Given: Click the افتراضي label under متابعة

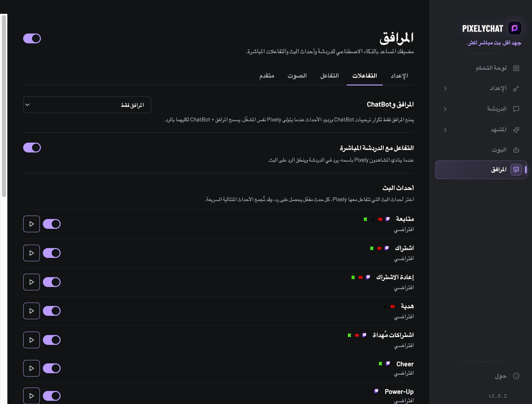Looking at the screenshot, I should point(404,229).
